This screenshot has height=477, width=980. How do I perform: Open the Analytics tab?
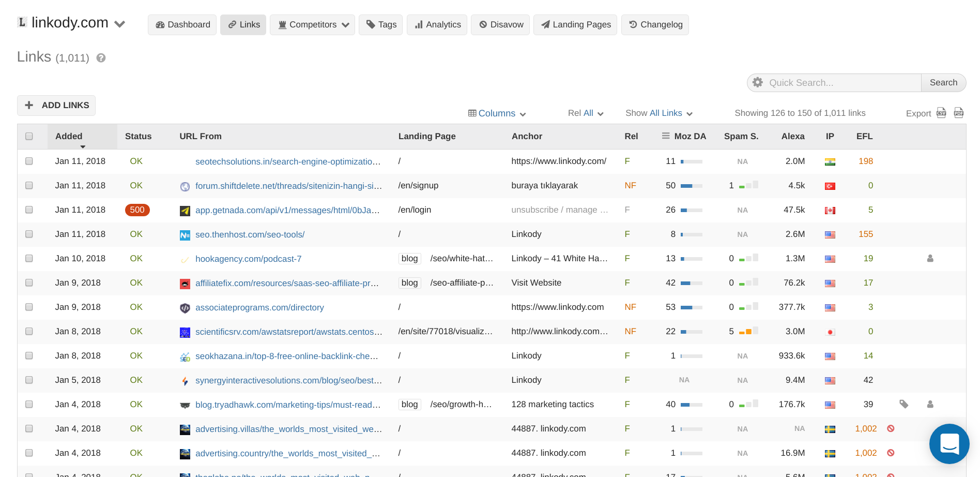[437, 25]
